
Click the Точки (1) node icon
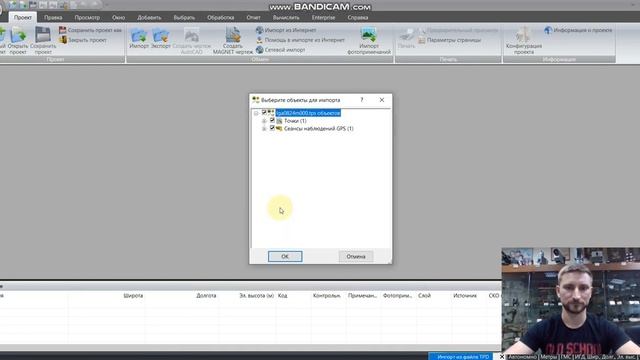tap(279, 121)
